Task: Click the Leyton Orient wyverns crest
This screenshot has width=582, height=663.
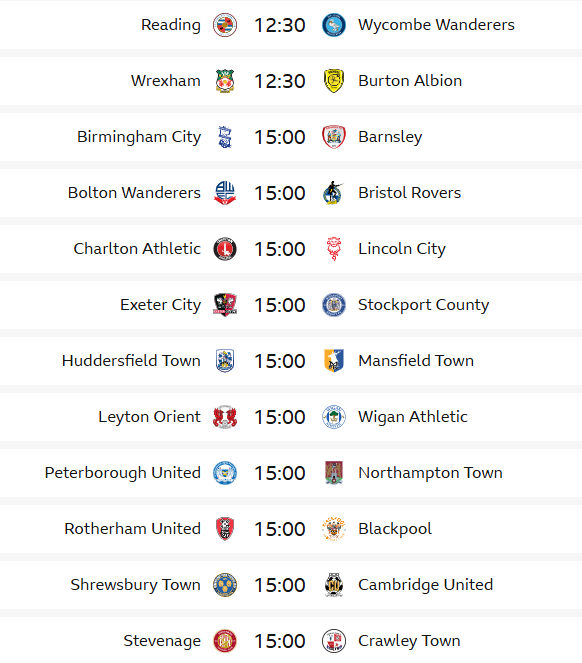Action: pos(225,417)
